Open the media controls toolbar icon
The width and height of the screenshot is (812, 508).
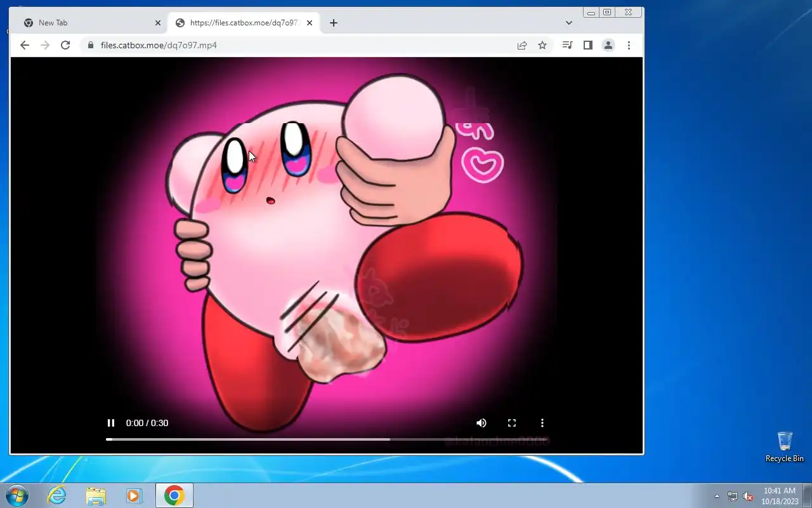(568, 45)
